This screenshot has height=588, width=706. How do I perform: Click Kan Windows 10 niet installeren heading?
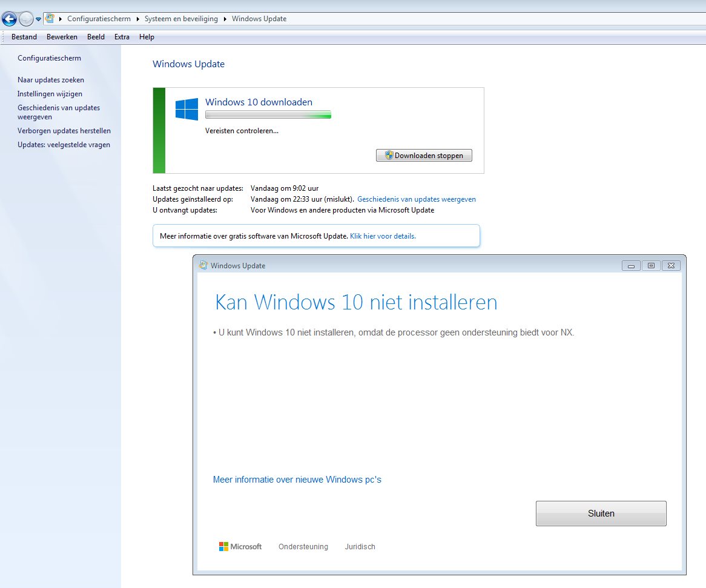[356, 302]
